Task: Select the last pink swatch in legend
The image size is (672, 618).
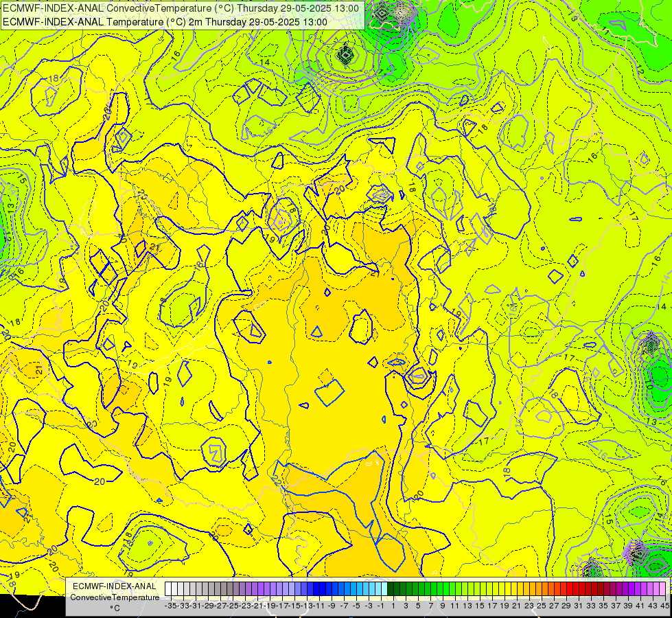Action: tap(662, 589)
